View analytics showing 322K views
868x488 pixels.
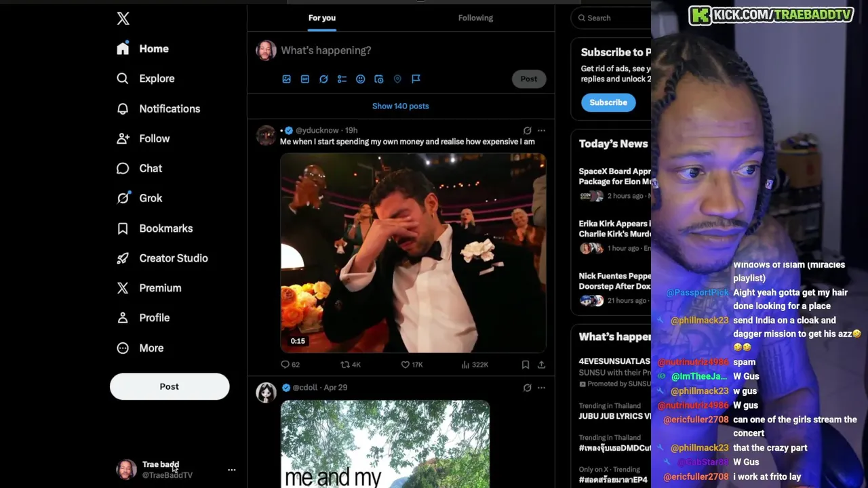coord(475,365)
